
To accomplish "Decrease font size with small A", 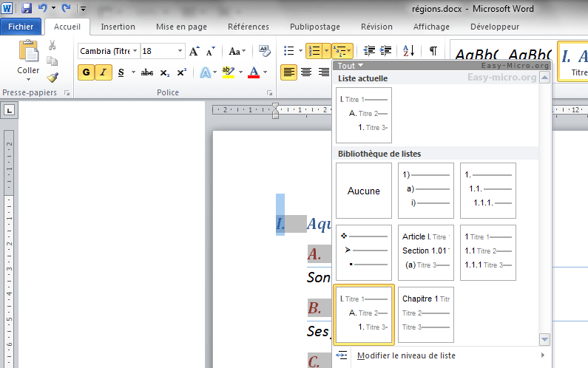I will pyautogui.click(x=211, y=51).
